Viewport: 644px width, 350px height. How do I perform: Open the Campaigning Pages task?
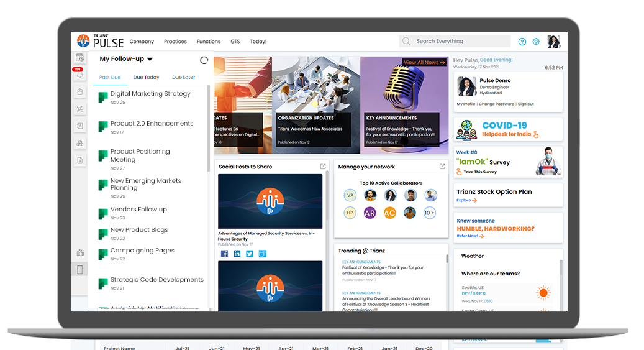tap(142, 250)
